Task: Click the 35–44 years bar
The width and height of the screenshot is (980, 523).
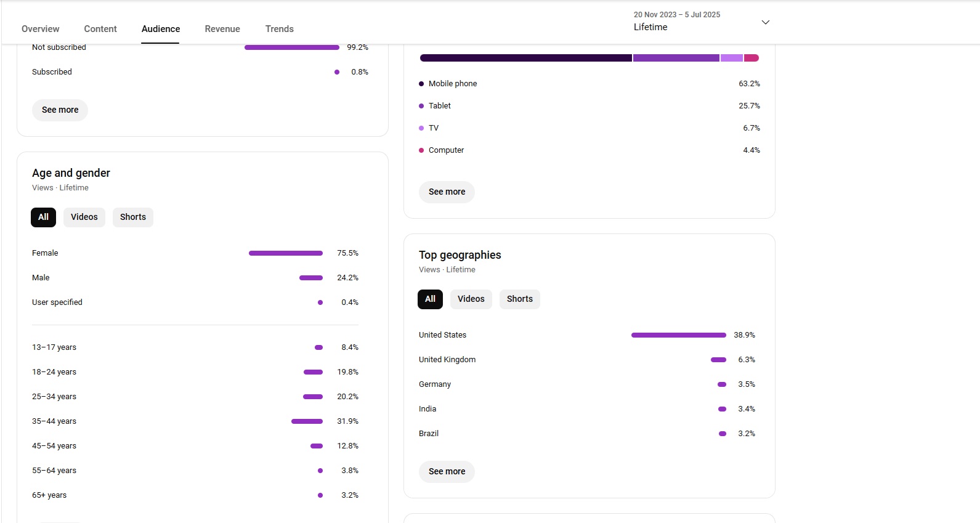Action: tap(307, 421)
